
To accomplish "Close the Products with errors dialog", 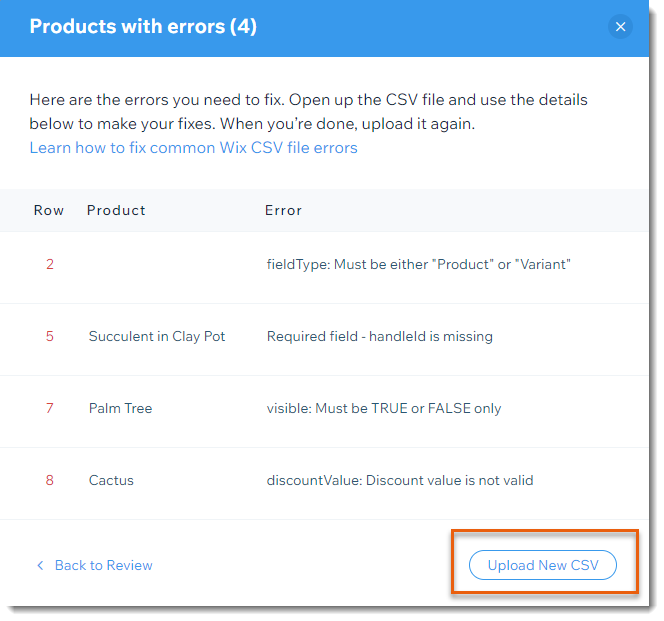I will pyautogui.click(x=620, y=27).
